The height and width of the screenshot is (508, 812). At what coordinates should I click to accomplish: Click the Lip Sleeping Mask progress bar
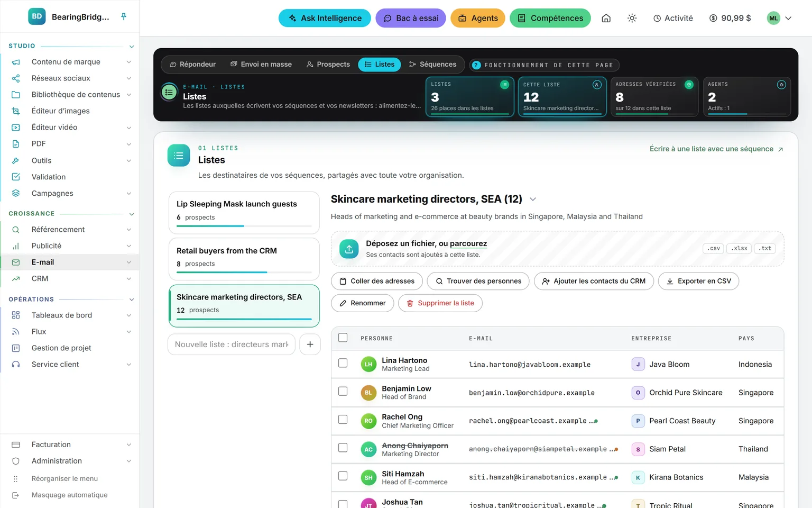point(244,226)
